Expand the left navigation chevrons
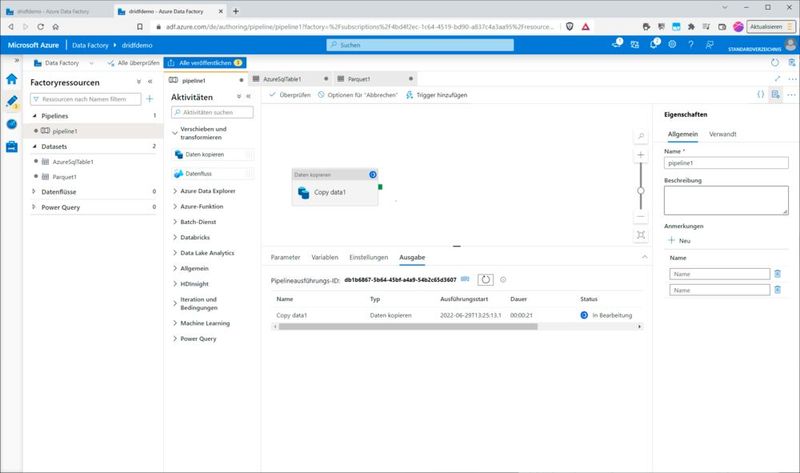800x473 pixels. (17, 60)
